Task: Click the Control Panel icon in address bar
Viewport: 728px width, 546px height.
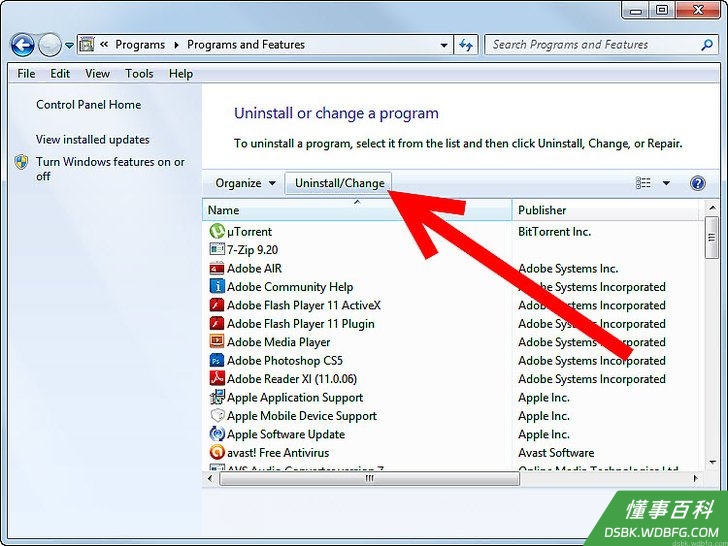Action: 87,45
